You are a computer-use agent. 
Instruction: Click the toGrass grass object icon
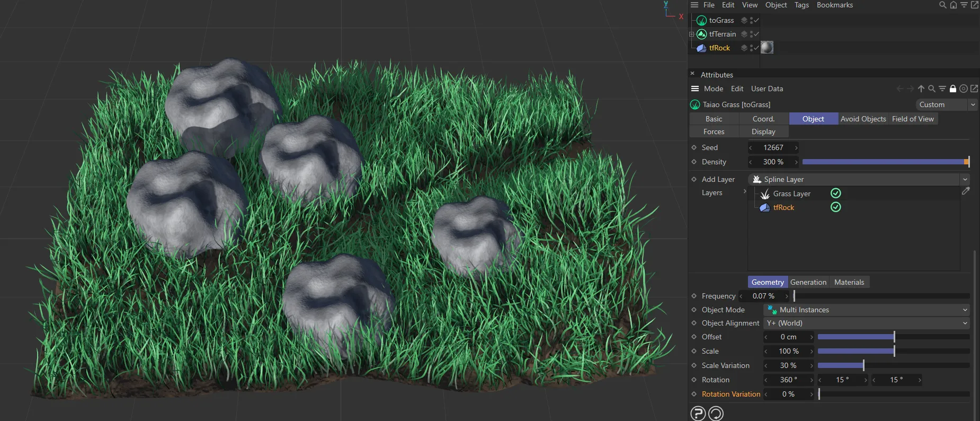tap(701, 20)
